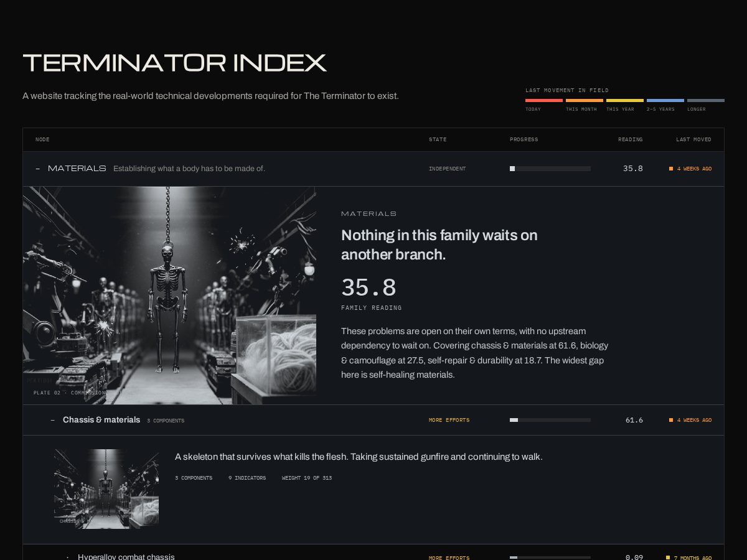This screenshot has height=560, width=747.
Task: Click the Chassis & materials progress bar
Action: point(550,420)
